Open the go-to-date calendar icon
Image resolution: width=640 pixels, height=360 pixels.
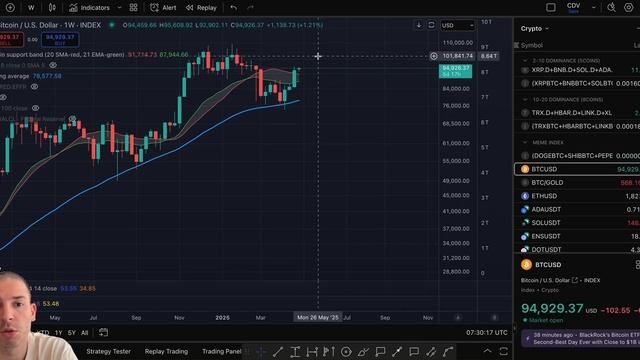tap(103, 332)
